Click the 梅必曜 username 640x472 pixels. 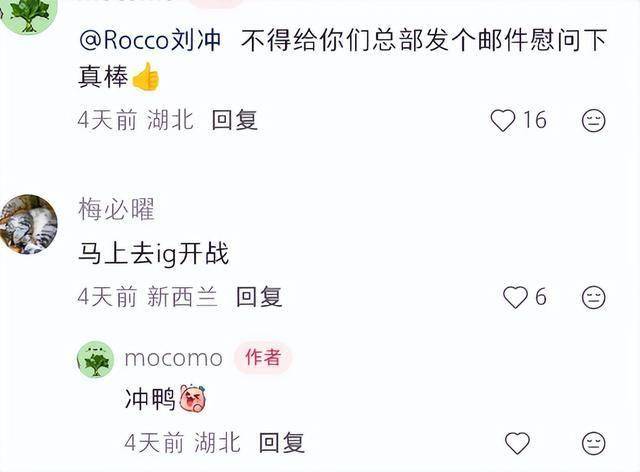pyautogui.click(x=116, y=209)
